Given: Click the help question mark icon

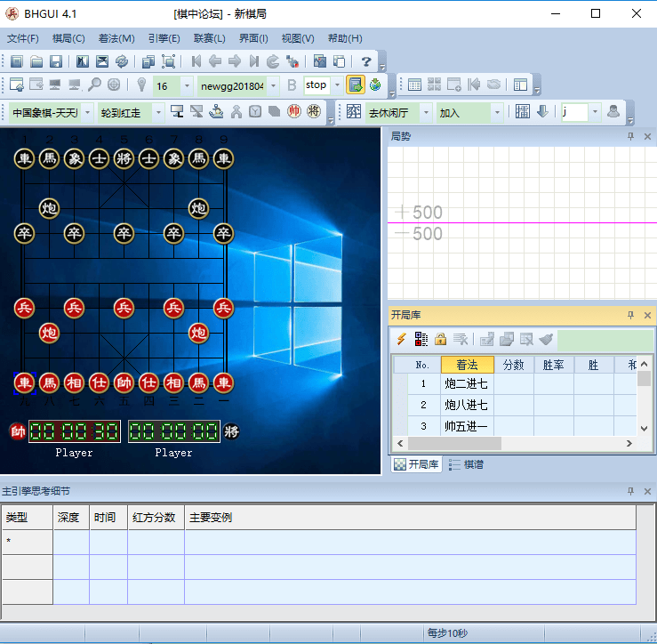Looking at the screenshot, I should pos(365,61).
